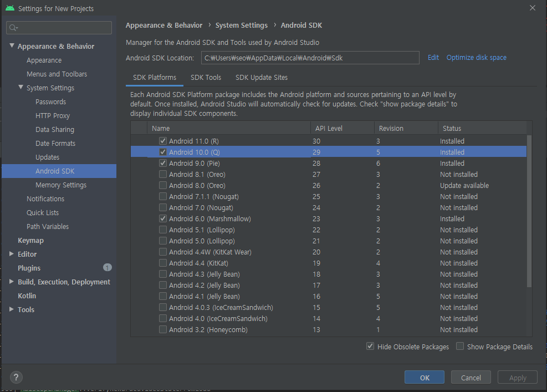547x392 pixels.
Task: Open Appearance settings page
Action: coord(44,60)
